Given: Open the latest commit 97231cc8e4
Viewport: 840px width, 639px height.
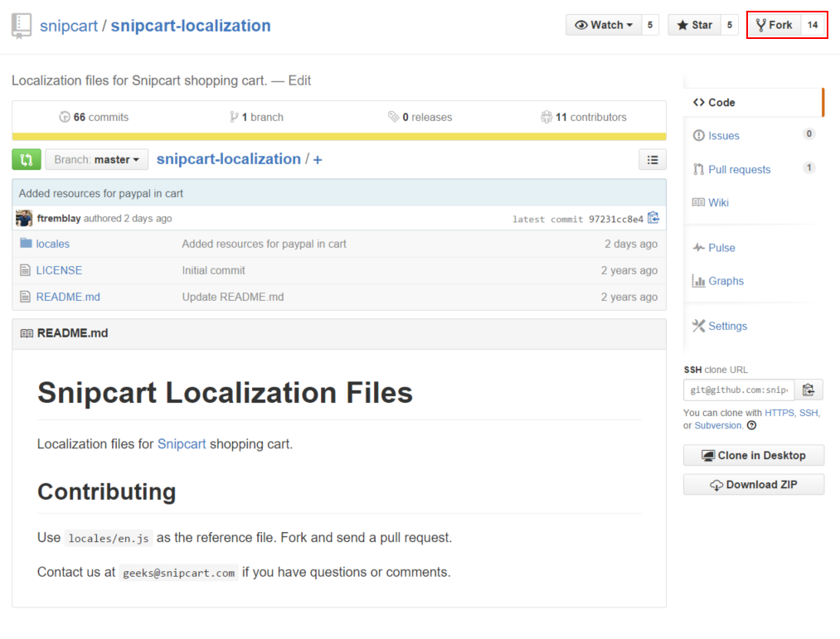Looking at the screenshot, I should pos(615,219).
